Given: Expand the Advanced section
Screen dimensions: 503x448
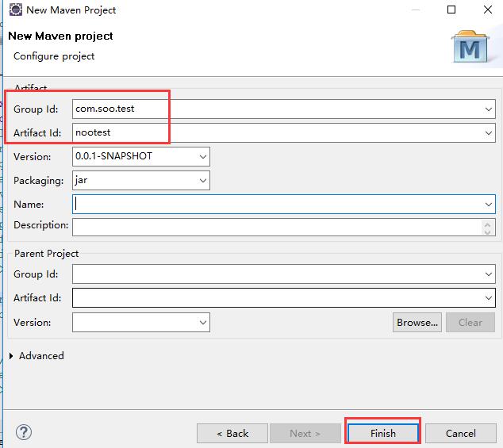Looking at the screenshot, I should [x=12, y=356].
